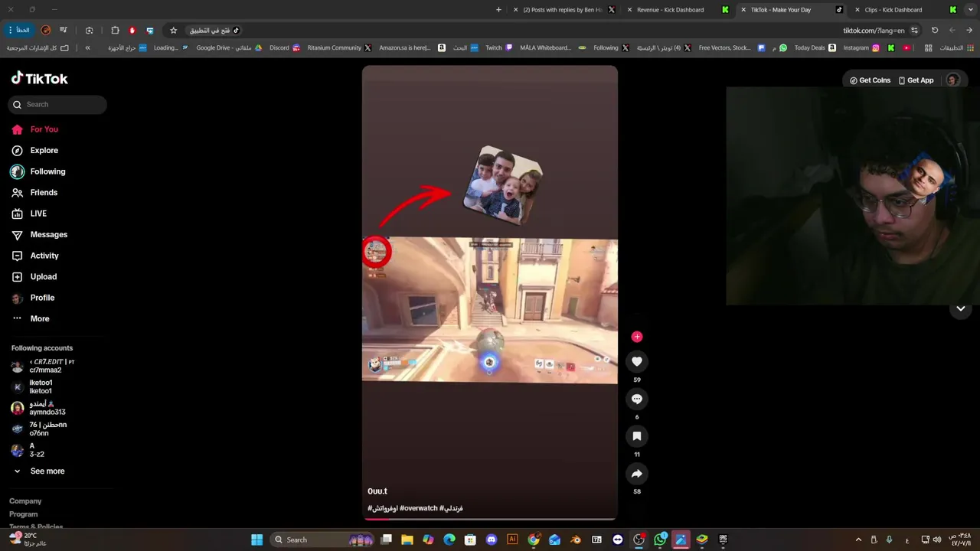
Task: Bookmark this page with the star icon
Action: (x=173, y=31)
